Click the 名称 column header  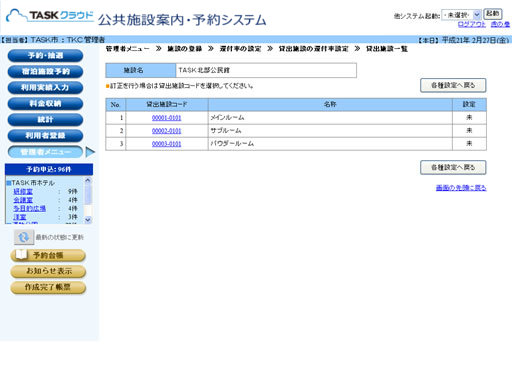(330, 105)
